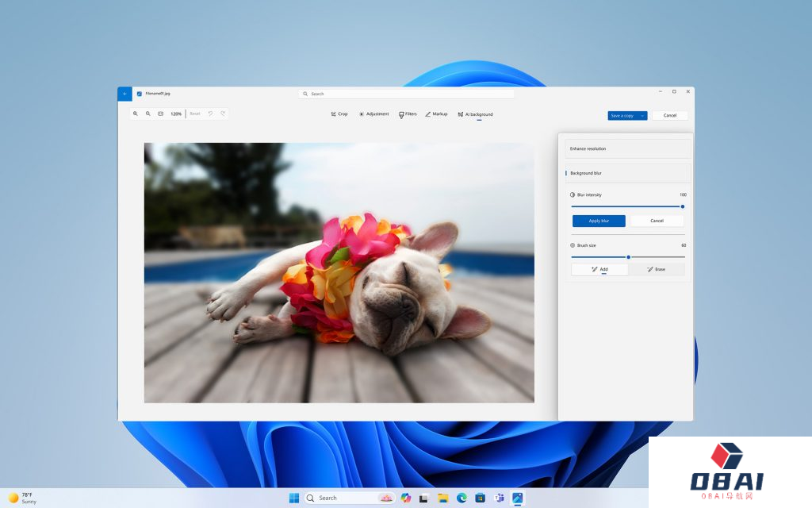
Task: Zoom out of the photo
Action: (x=148, y=114)
